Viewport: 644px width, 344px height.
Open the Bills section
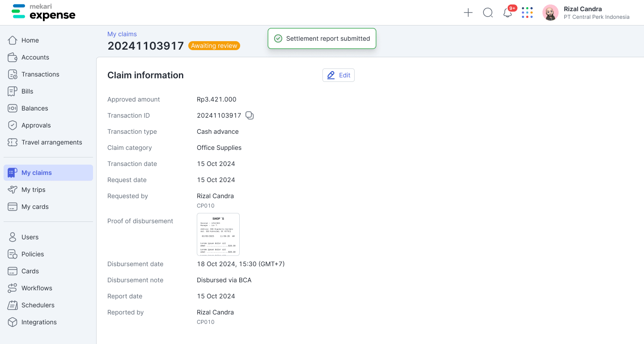click(x=27, y=91)
